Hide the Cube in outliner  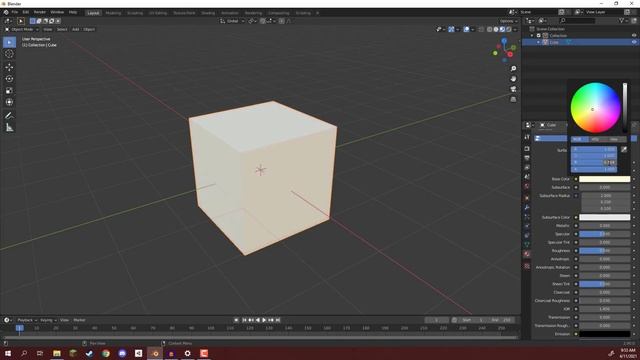click(634, 42)
